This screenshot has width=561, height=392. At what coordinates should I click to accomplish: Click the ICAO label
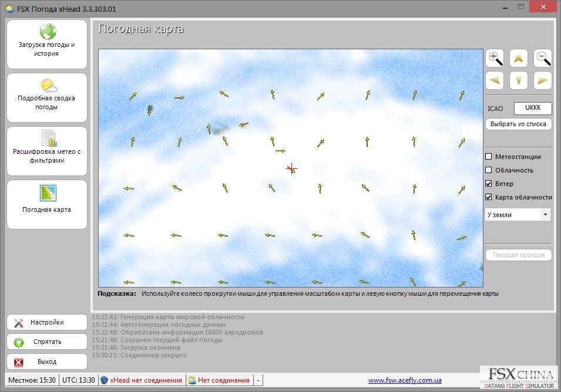point(495,109)
